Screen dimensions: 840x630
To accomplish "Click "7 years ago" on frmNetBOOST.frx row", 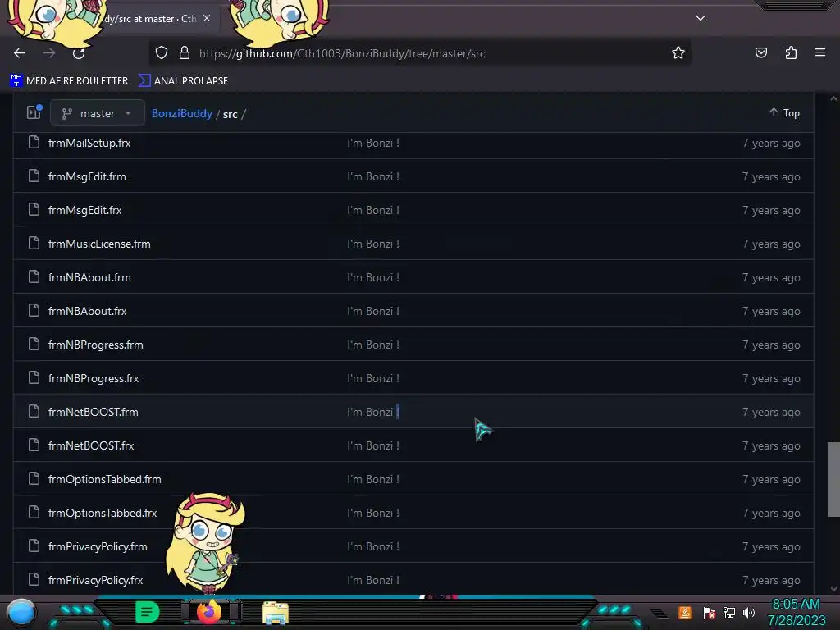I will pyautogui.click(x=771, y=445).
